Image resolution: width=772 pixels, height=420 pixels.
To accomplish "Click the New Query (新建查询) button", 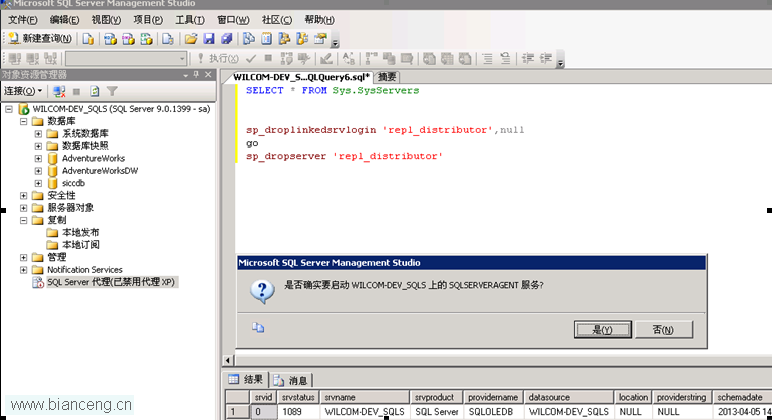I will [x=40, y=38].
